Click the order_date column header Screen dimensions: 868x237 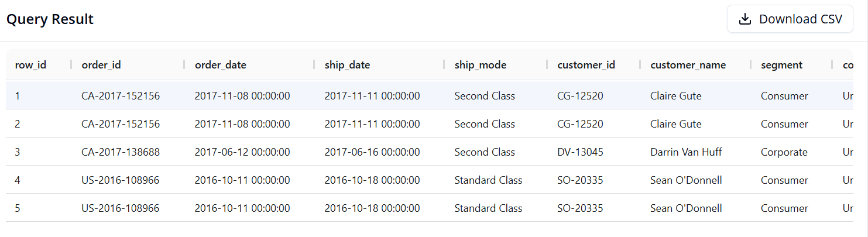pyautogui.click(x=221, y=65)
